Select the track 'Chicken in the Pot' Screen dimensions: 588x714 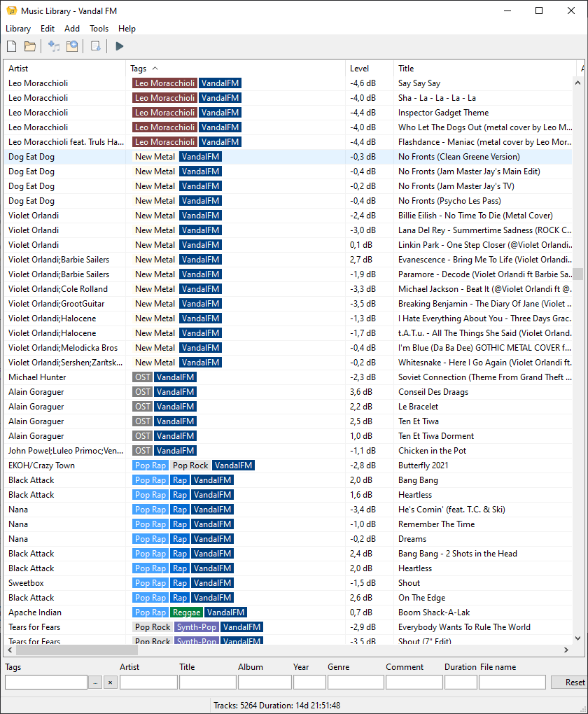click(432, 451)
